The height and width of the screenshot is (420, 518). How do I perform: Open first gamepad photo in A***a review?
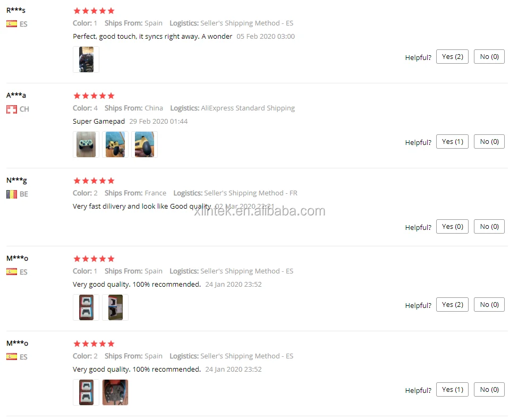[86, 144]
